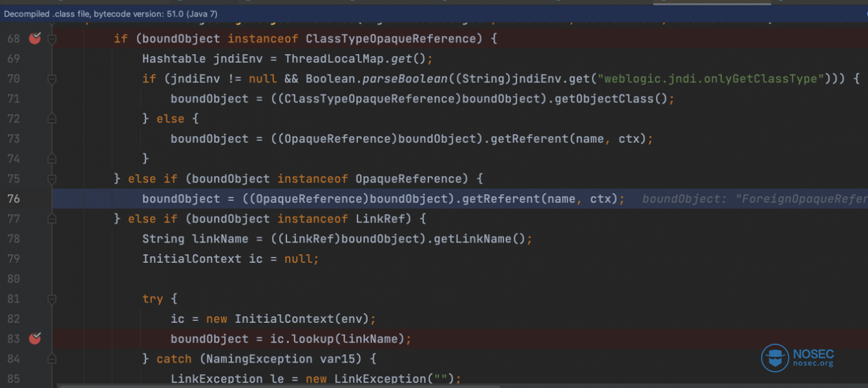Click line number 73 in the gutter
Viewport: 868px width, 388px height.
click(x=13, y=138)
